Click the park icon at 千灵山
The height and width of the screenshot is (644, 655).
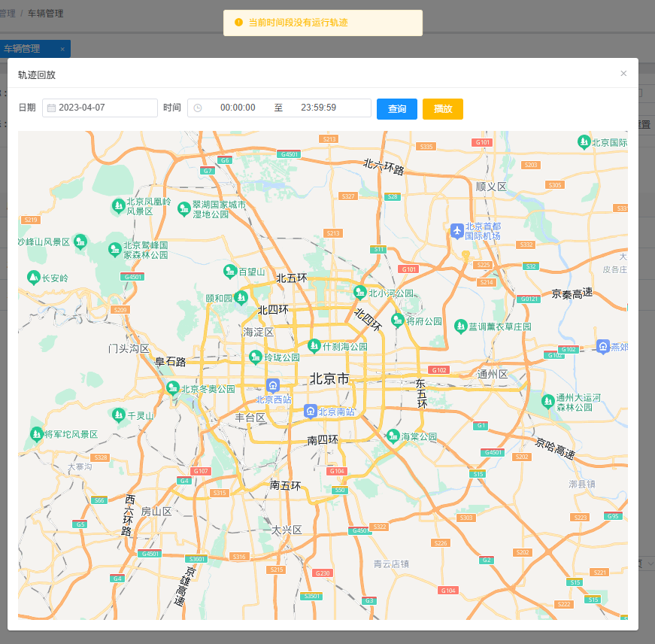coord(117,414)
